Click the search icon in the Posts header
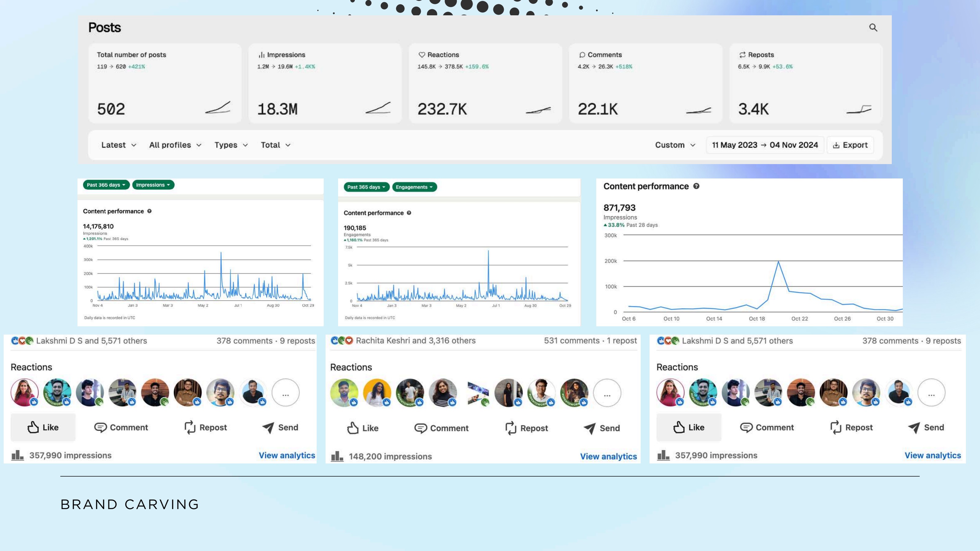Screen dimensions: 980x551 (x=873, y=27)
